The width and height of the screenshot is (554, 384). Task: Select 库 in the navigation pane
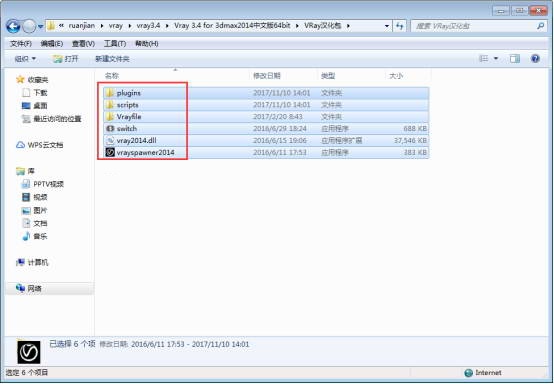(x=31, y=171)
